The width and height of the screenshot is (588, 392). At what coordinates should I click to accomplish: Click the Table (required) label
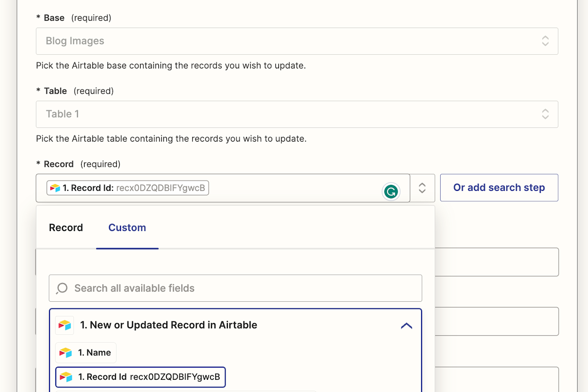(75, 91)
